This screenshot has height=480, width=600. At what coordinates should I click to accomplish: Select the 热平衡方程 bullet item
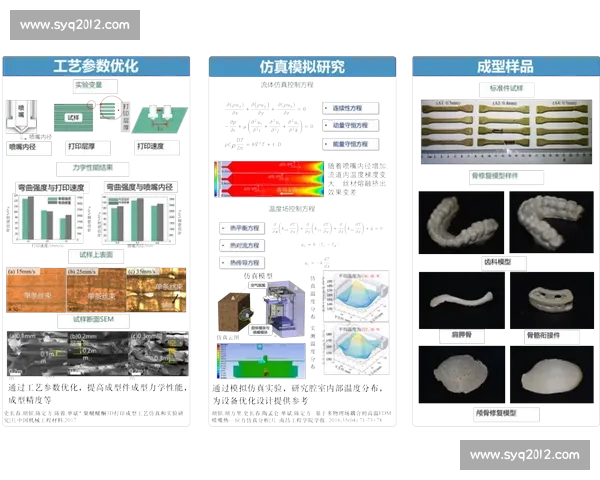coord(240,228)
